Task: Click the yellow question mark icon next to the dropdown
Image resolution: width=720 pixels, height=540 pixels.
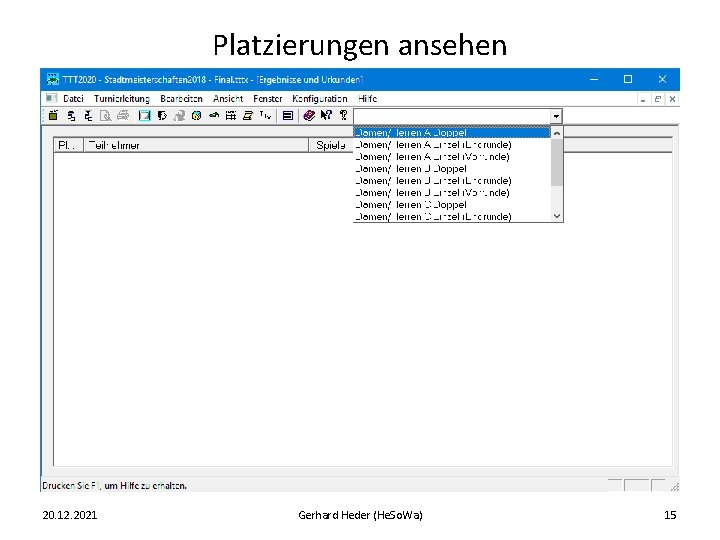Action: click(343, 116)
